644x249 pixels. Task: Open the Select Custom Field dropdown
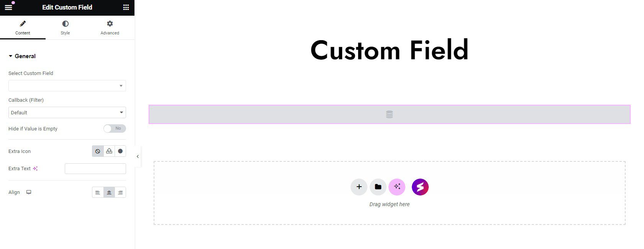tap(67, 85)
